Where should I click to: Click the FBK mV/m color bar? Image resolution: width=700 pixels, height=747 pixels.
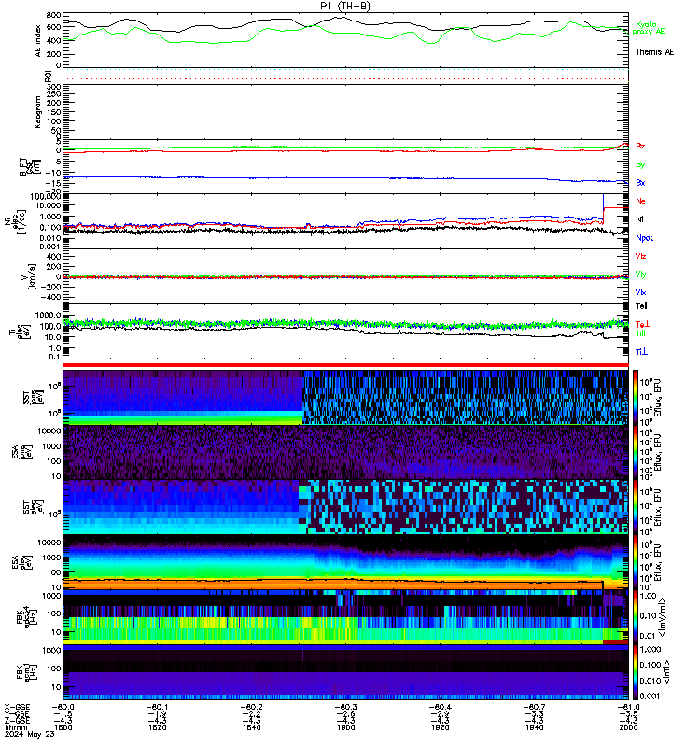(x=636, y=617)
